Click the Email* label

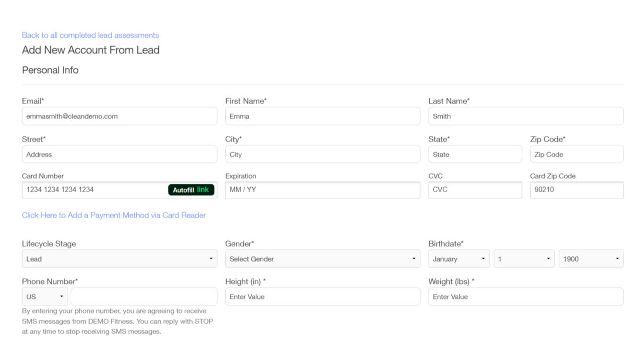(33, 101)
